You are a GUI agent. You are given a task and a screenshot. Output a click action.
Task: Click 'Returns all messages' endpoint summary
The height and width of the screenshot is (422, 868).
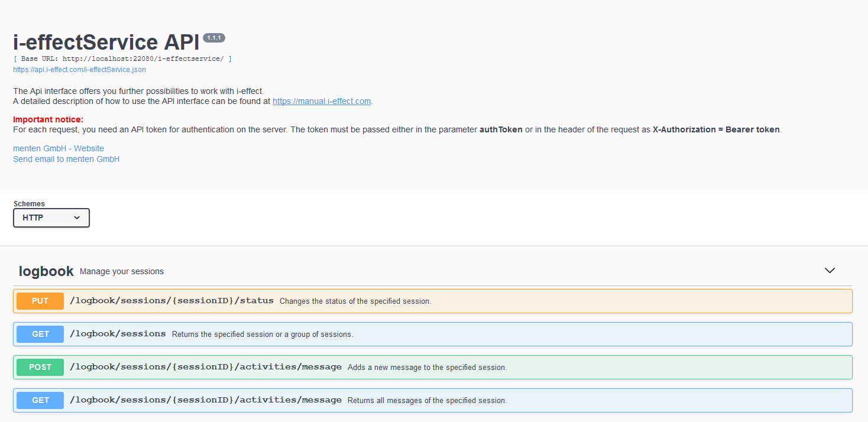(427, 401)
